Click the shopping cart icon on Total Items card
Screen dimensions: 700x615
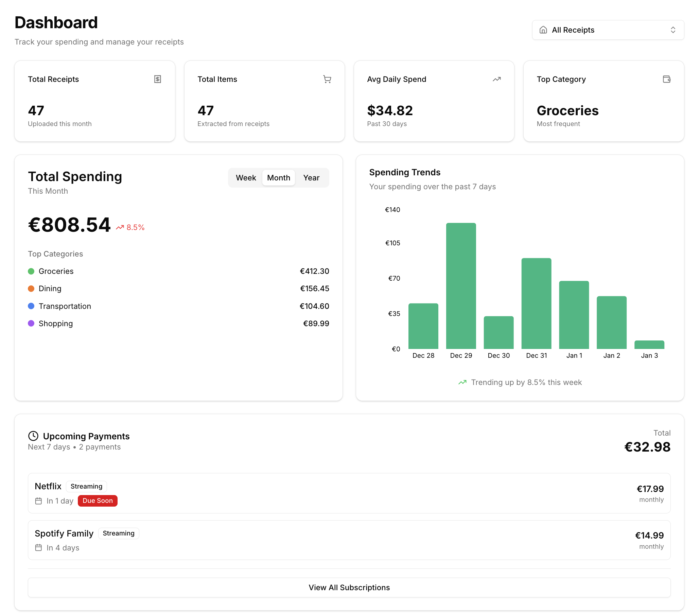pyautogui.click(x=327, y=79)
